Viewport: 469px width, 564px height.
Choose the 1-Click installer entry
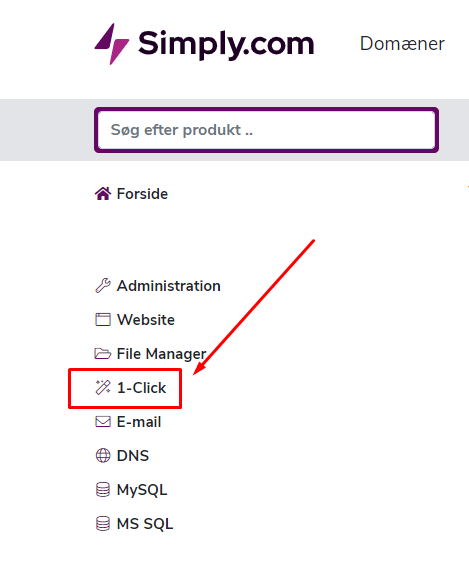(141, 388)
